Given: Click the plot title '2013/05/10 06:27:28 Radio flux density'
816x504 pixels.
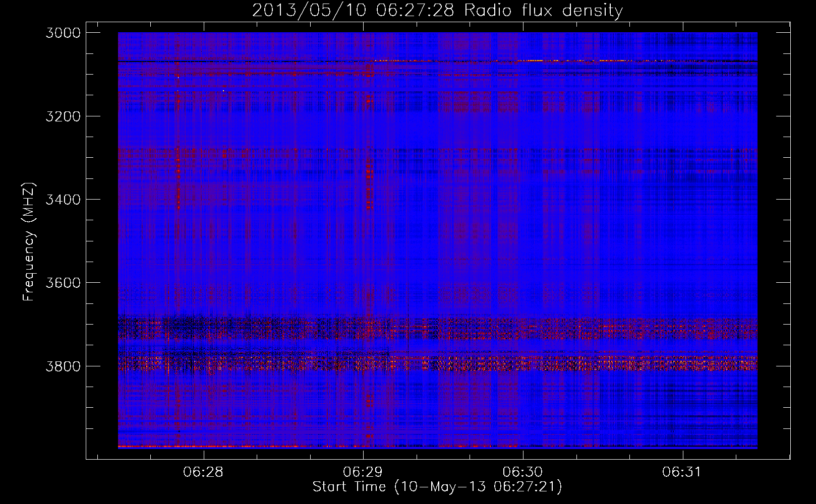Looking at the screenshot, I should 437,10.
